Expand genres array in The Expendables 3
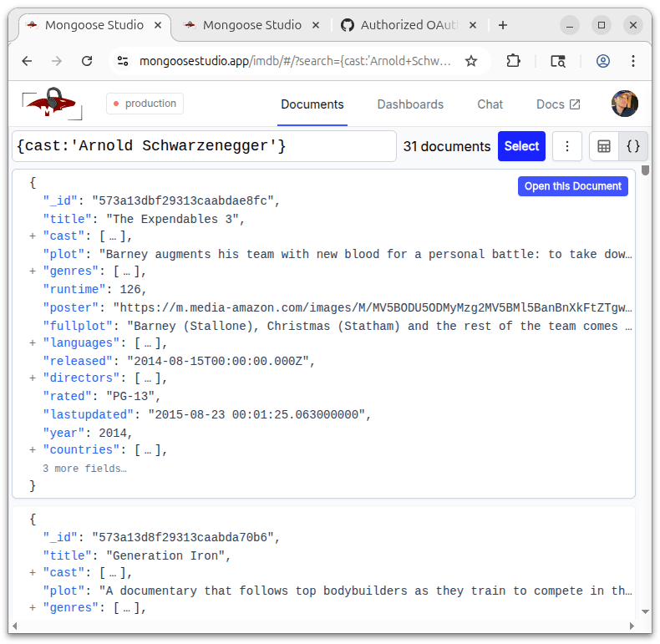Screen dimensions: 660x644 point(33,271)
